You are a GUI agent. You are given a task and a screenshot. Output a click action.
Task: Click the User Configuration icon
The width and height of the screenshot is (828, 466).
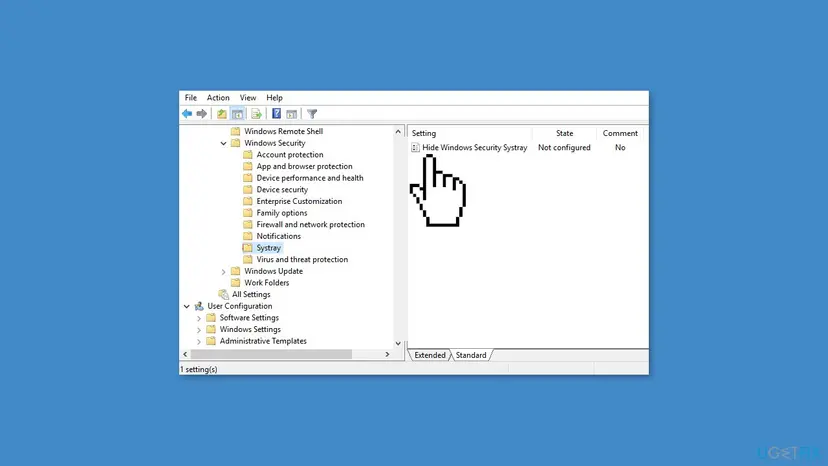pyautogui.click(x=199, y=306)
